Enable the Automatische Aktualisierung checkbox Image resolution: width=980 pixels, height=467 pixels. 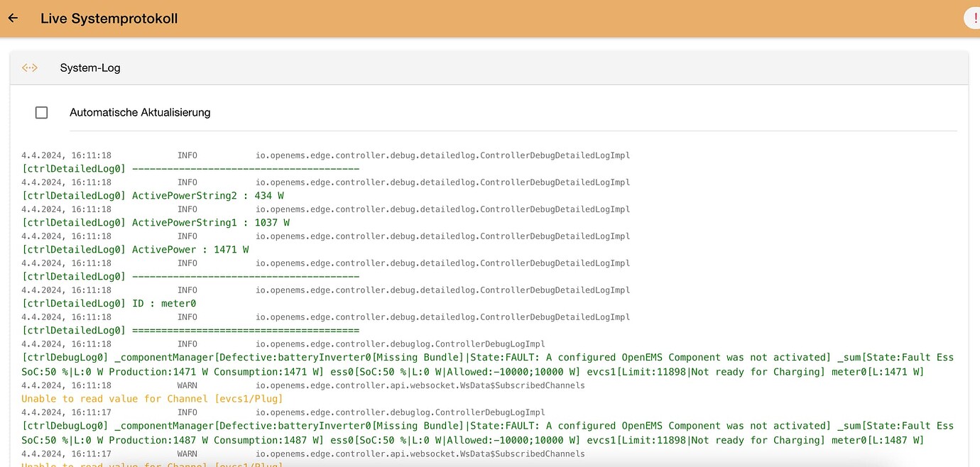point(42,112)
